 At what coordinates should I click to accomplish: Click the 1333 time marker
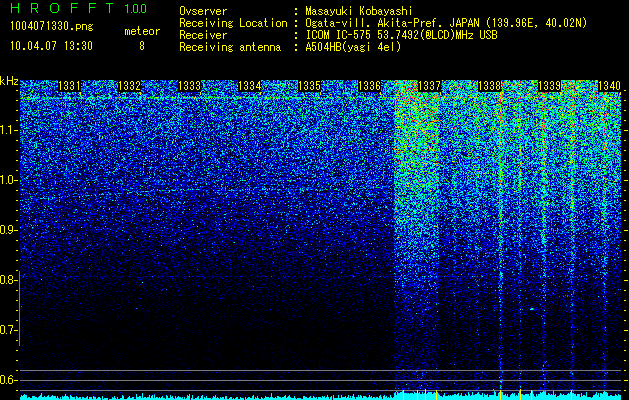[x=189, y=86]
